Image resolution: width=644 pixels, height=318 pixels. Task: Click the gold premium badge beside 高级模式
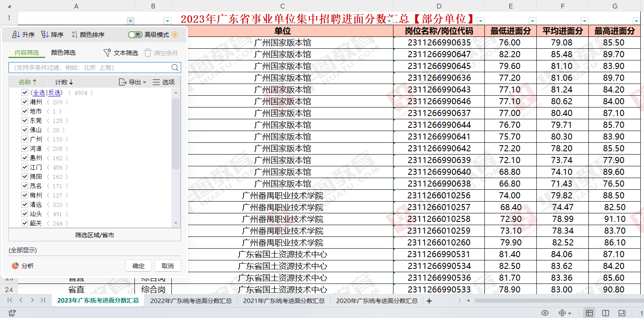[175, 34]
